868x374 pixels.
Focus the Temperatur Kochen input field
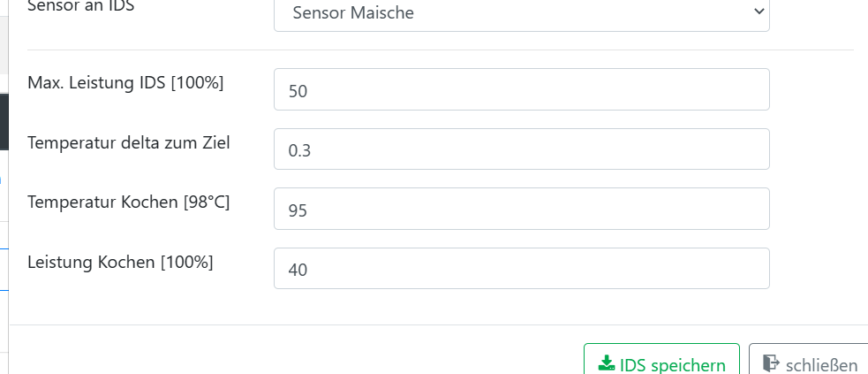tap(521, 210)
